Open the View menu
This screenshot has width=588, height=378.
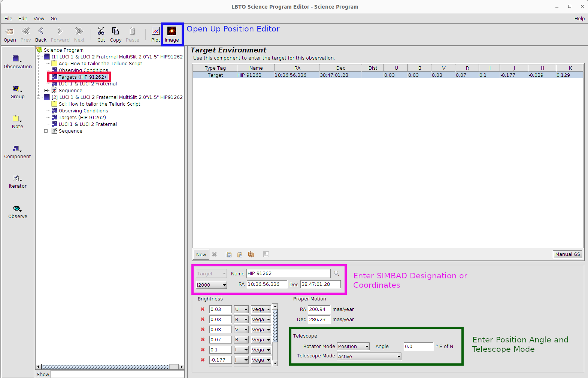coord(39,18)
